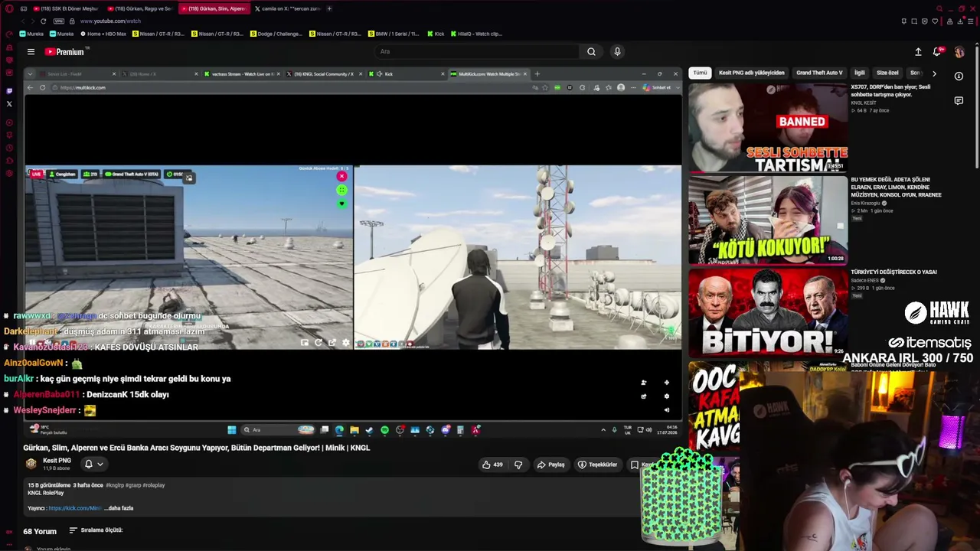Screen dimensions: 980x551
Task: Open the 'BİTİYOR!' video thumbnail
Action: pos(768,312)
